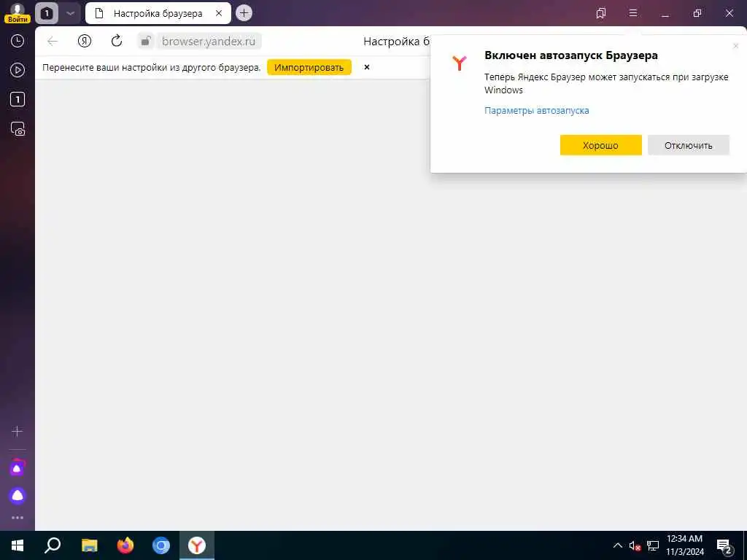
Task: Open sidebar more options dots
Action: click(18, 518)
